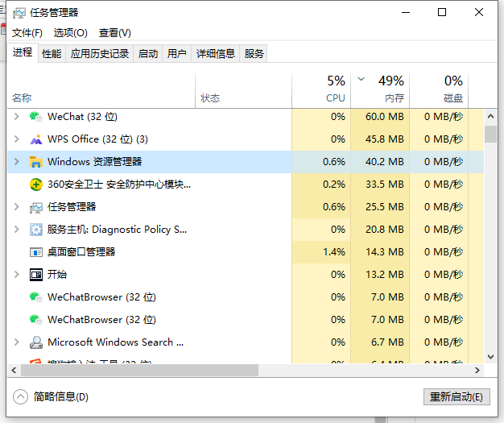Screen dimensions: 504x423
Task: Click the sort arrow above 内存 column
Action: click(361, 79)
